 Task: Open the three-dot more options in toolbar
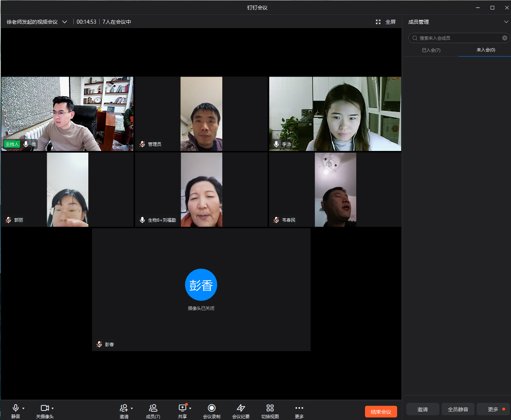(299, 408)
